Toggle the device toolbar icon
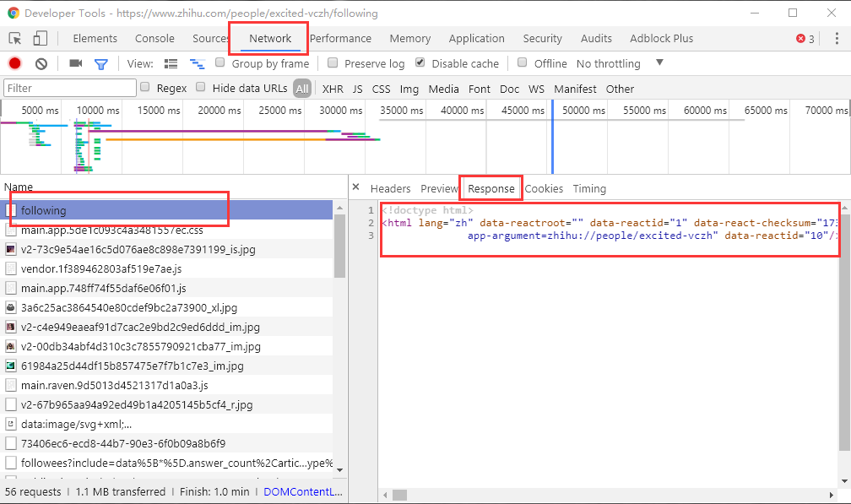Viewport: 851px width, 504px height. click(41, 39)
